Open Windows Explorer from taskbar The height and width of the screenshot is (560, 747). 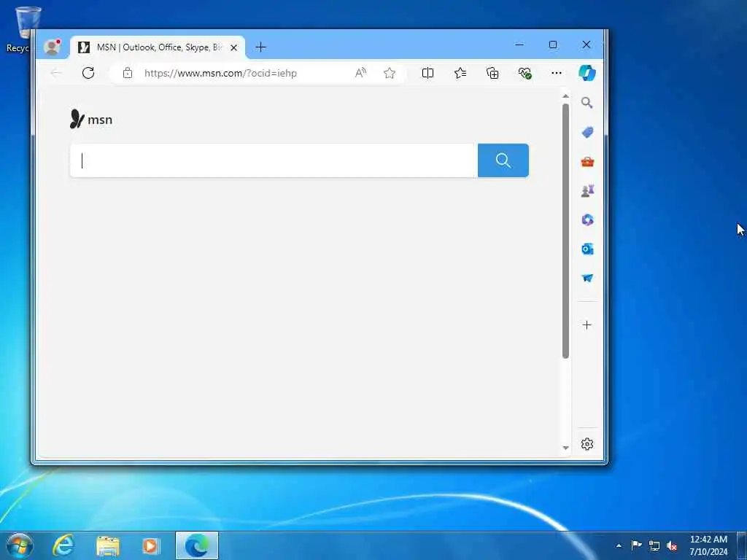pos(108,545)
